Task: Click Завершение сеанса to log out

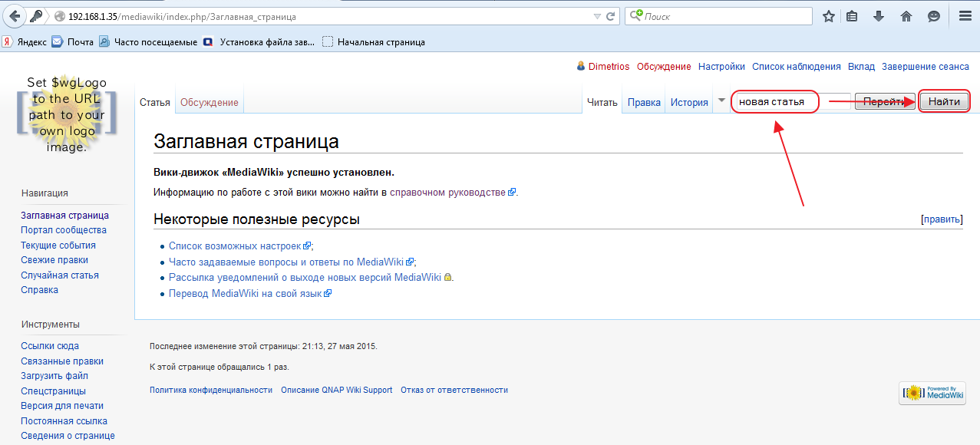Action: click(x=926, y=67)
